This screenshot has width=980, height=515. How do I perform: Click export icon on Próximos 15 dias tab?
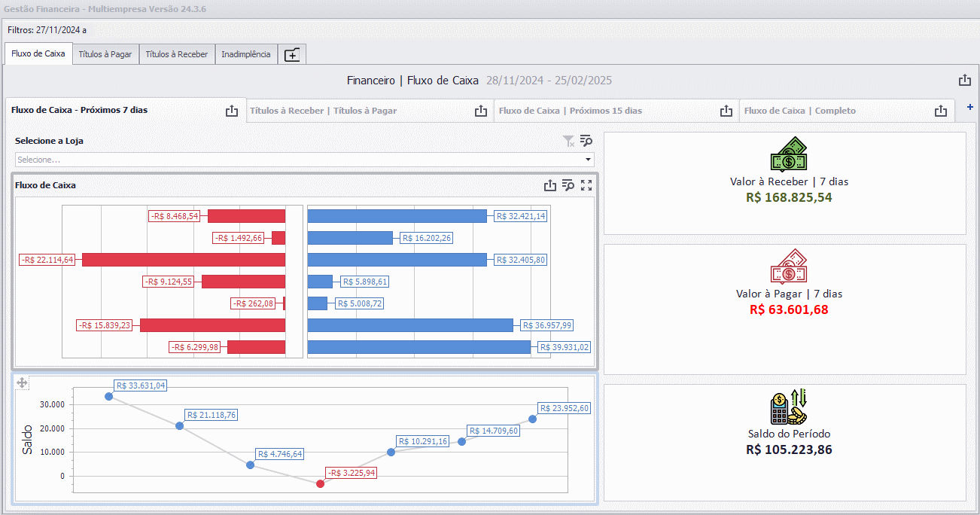point(726,111)
